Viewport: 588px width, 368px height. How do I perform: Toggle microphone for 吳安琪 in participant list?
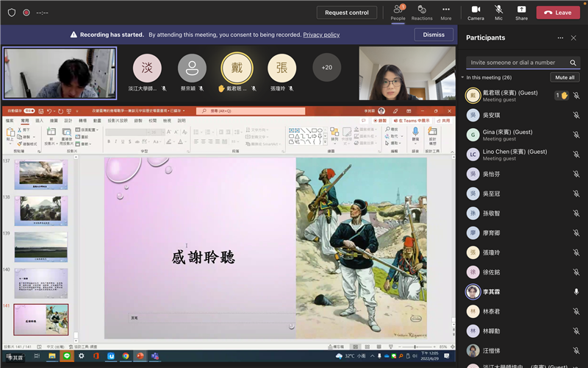(x=576, y=115)
